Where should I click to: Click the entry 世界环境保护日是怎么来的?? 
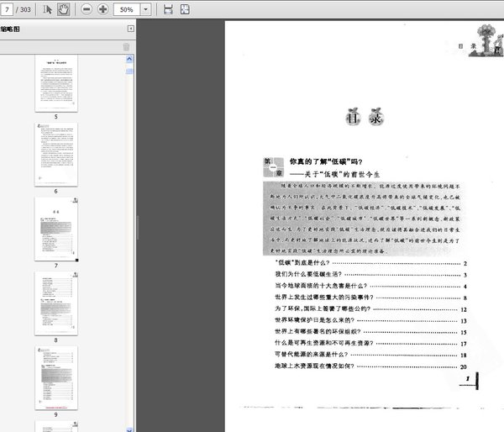tap(314, 320)
